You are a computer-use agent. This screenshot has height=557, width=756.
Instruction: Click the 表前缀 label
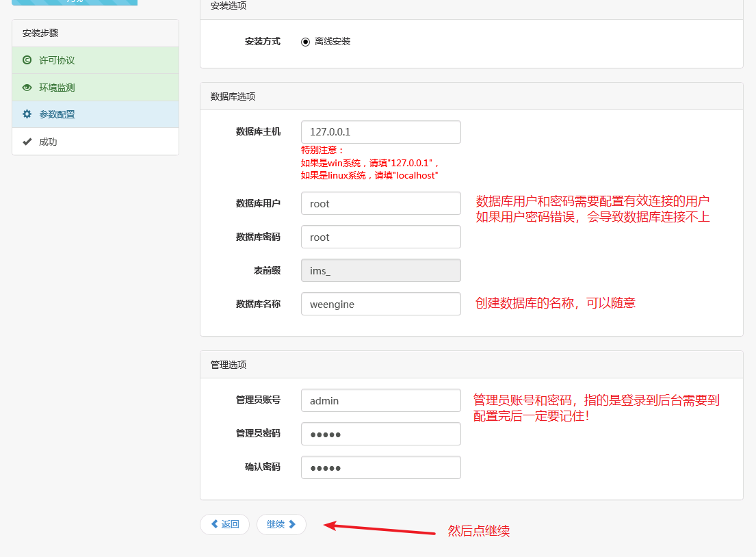(x=267, y=270)
